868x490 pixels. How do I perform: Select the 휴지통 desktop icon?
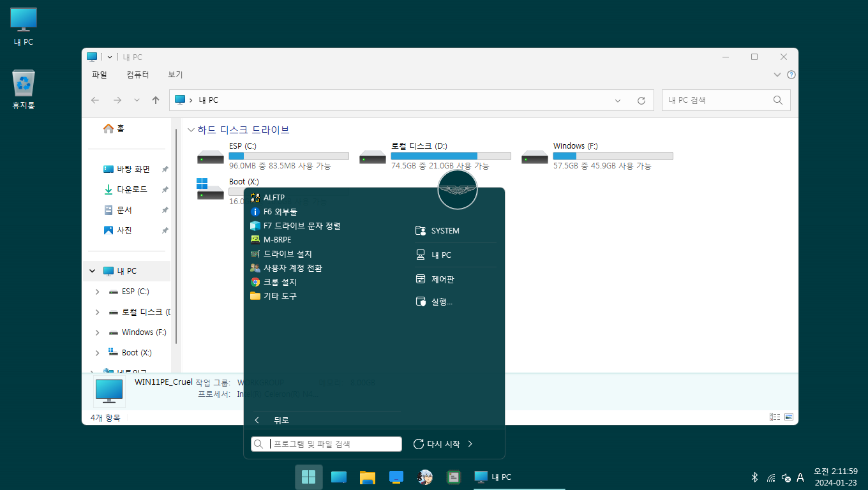point(24,90)
